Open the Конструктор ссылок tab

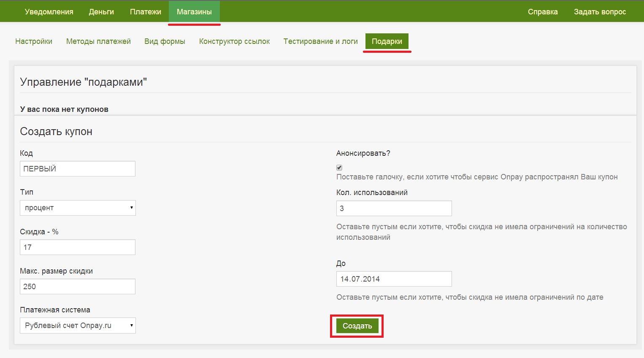point(234,41)
